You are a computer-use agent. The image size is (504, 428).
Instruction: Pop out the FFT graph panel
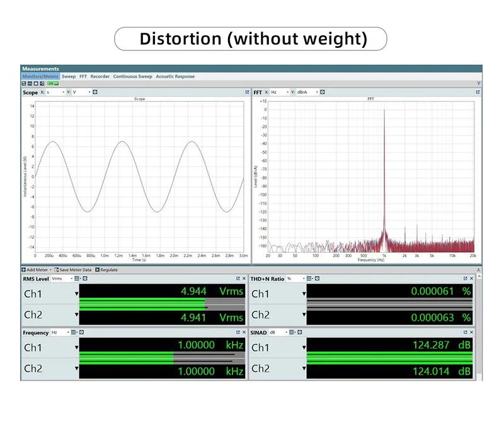[478, 92]
